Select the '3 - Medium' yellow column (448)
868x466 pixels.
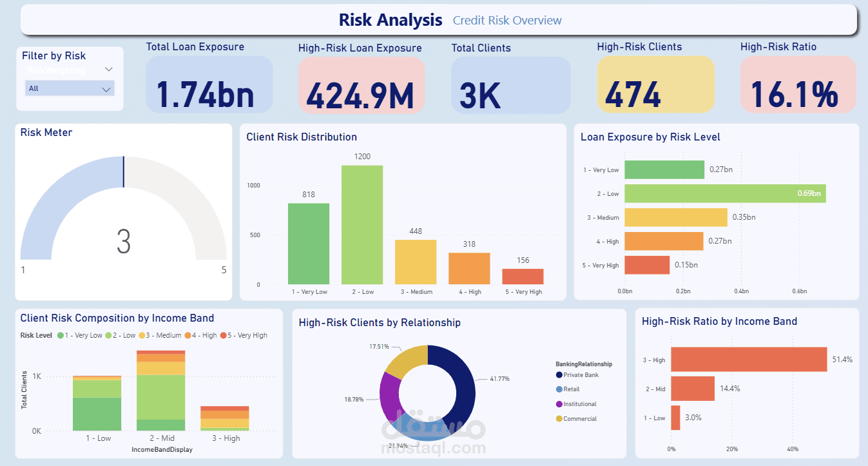pyautogui.click(x=416, y=262)
